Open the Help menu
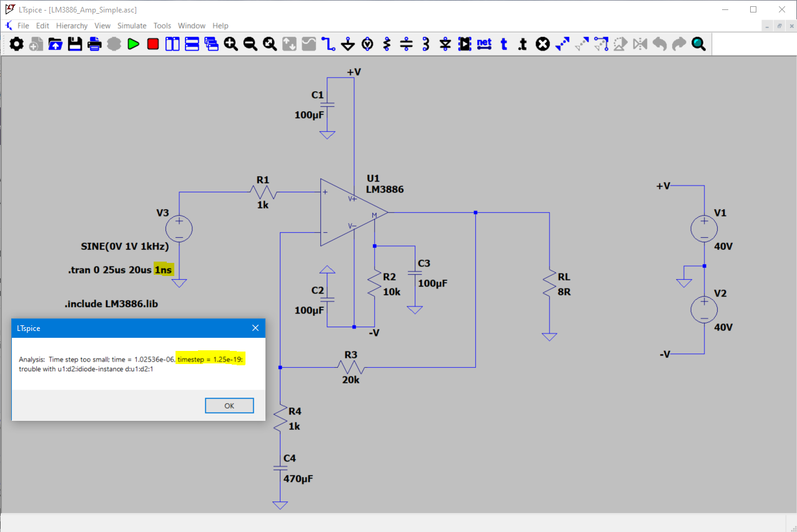 click(220, 26)
